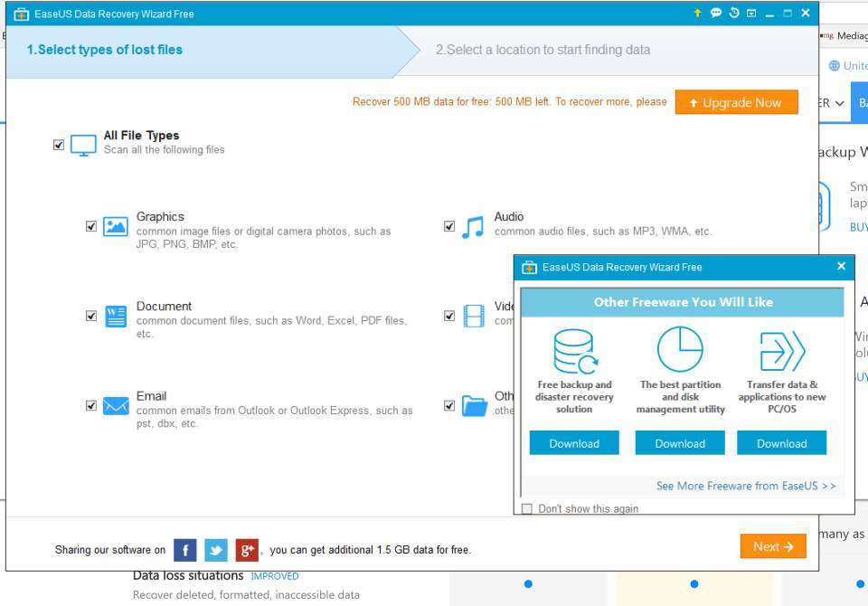Click the "Sharing our software on" text

tap(110, 550)
